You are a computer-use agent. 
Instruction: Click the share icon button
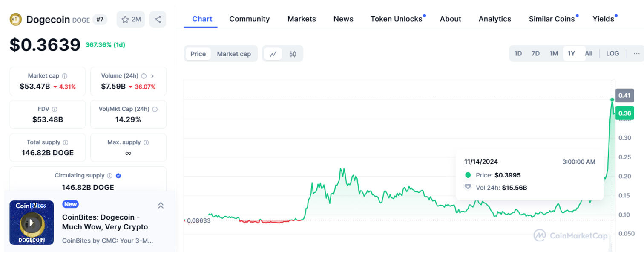pos(158,19)
